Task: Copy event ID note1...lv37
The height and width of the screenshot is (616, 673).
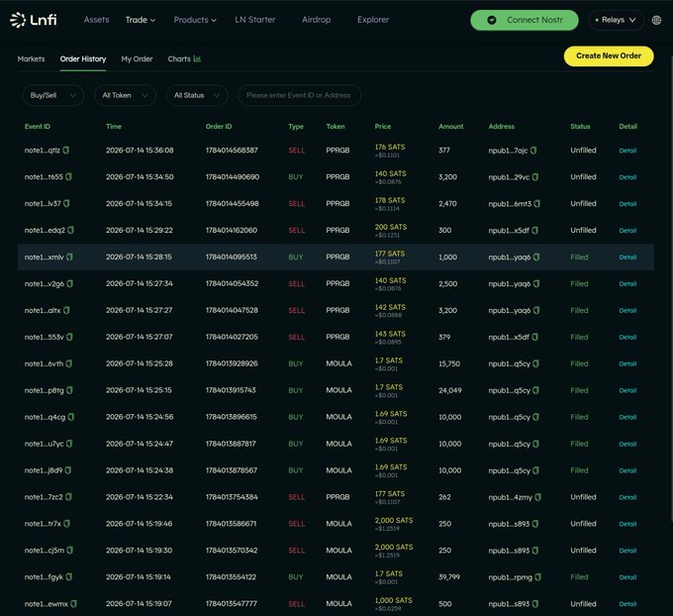Action: [66, 203]
